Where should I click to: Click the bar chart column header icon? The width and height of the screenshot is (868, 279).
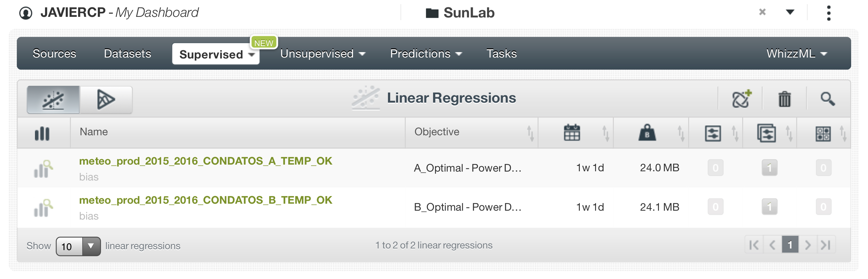coord(42,133)
